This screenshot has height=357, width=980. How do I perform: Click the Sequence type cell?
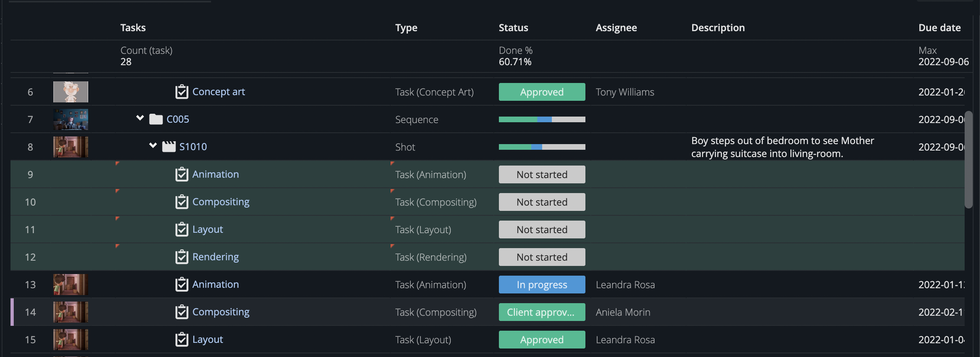coord(416,120)
